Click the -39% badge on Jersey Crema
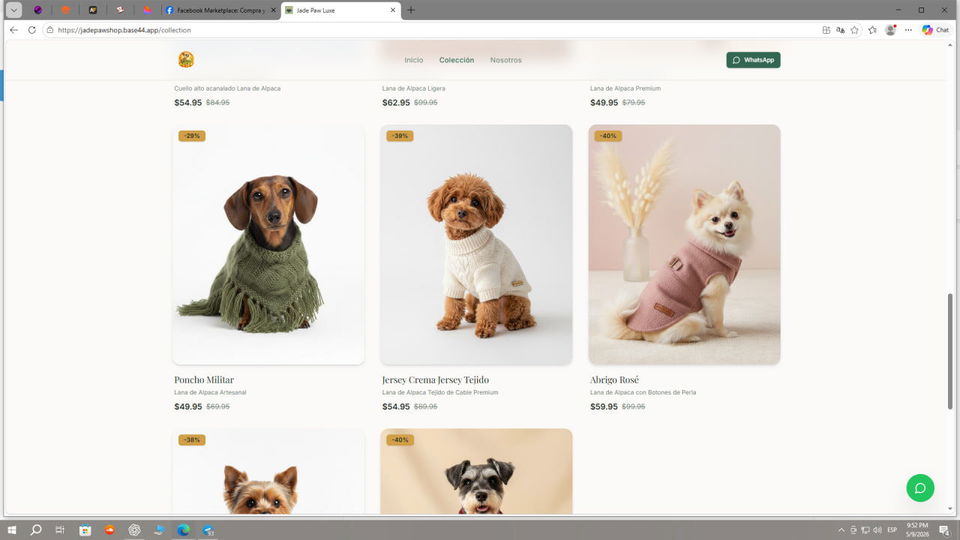Screen dimensions: 960x540 pos(400,136)
